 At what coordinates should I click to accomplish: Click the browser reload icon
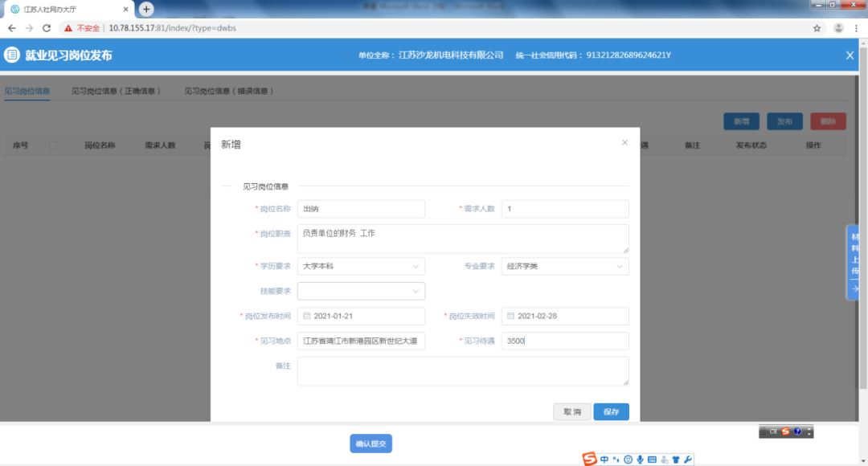pos(47,28)
